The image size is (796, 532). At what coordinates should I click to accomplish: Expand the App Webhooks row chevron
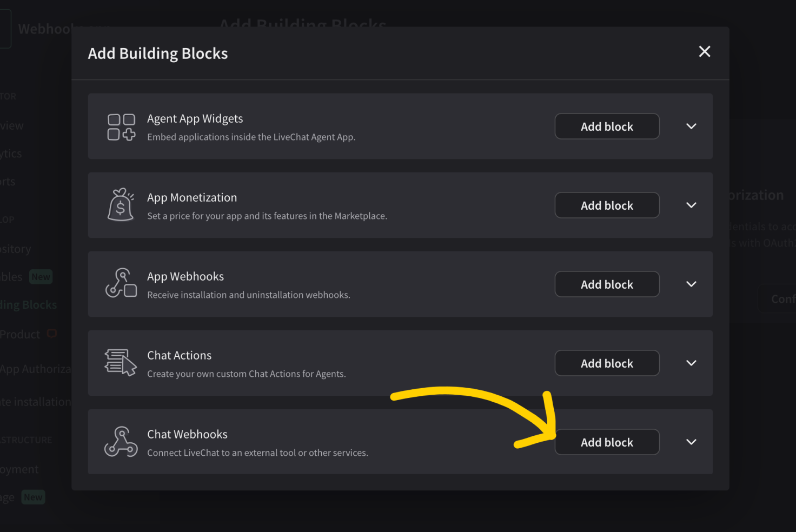(691, 284)
